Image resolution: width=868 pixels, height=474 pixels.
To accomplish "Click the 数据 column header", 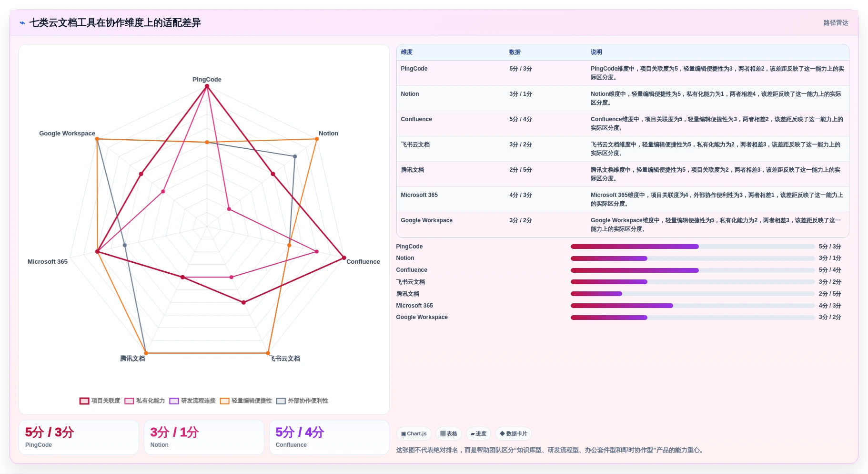I will point(515,52).
